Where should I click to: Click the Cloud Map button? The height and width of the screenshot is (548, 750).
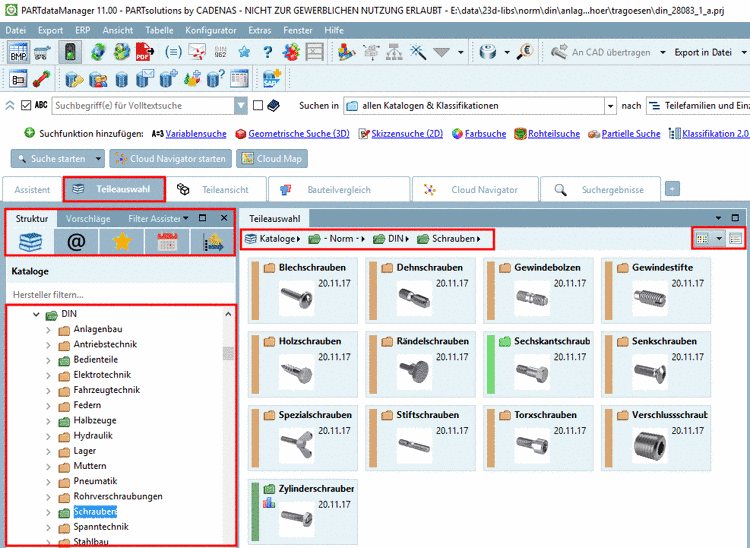272,158
